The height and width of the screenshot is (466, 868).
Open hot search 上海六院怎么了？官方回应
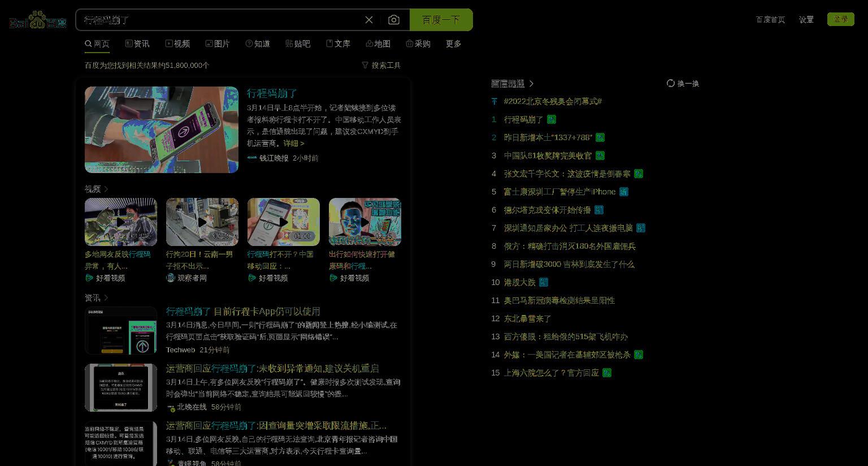pos(552,373)
